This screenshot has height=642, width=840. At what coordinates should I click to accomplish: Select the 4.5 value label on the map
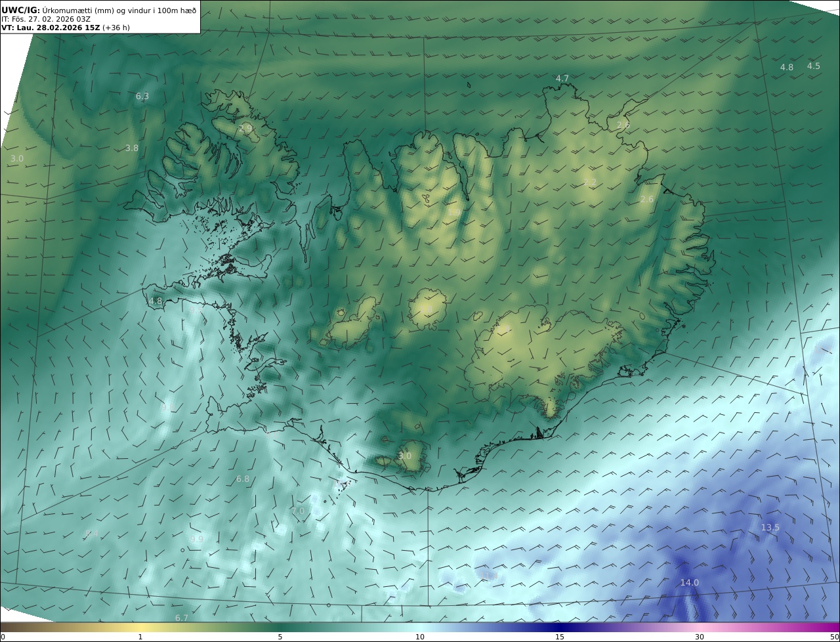(814, 66)
